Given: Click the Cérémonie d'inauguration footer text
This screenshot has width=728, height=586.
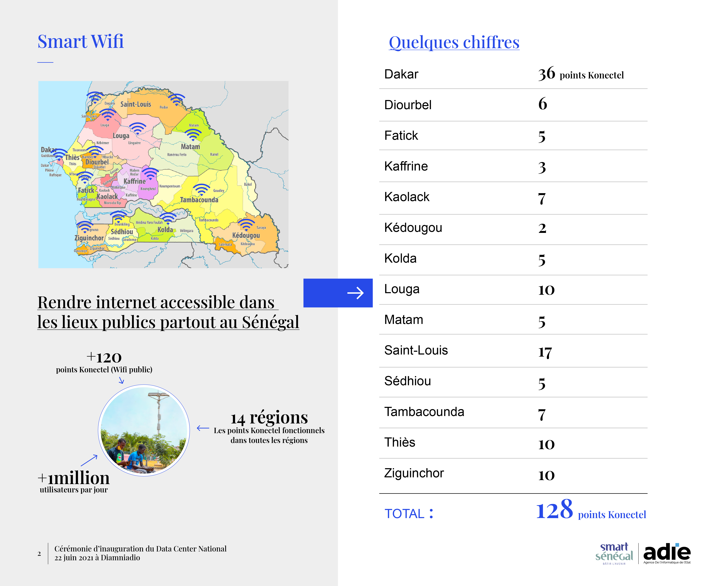Looking at the screenshot, I should pyautogui.click(x=141, y=554).
